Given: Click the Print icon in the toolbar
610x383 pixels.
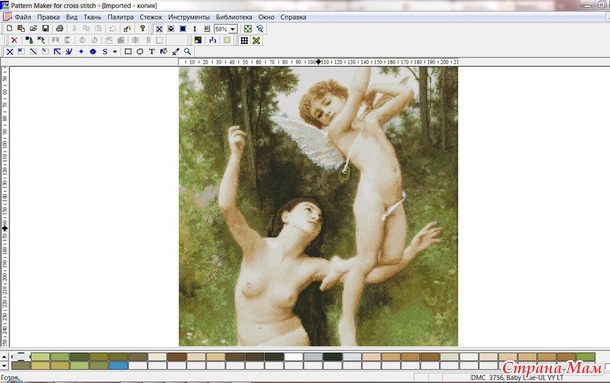Looking at the screenshot, I should pyautogui.click(x=60, y=28).
